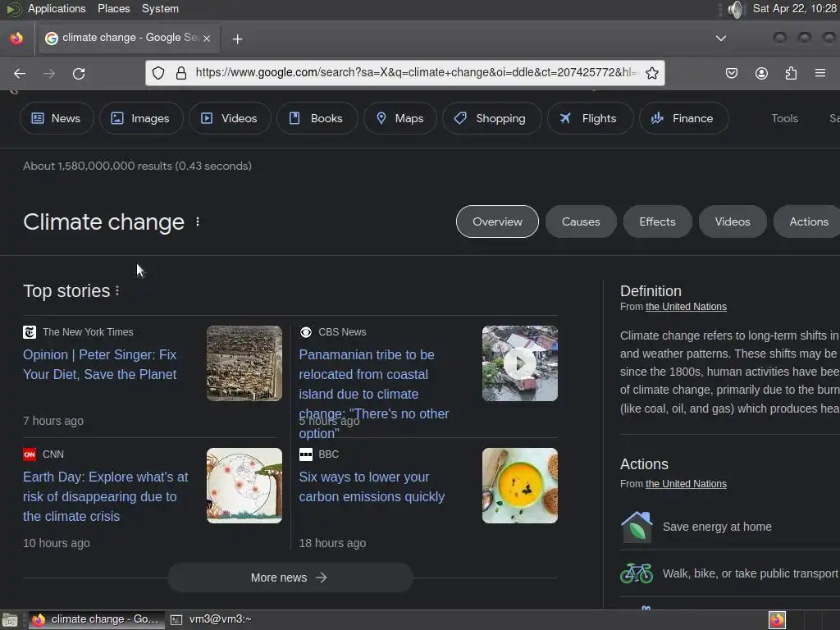This screenshot has height=630, width=840.
Task: Filter results by Finance
Action: pyautogui.click(x=683, y=118)
